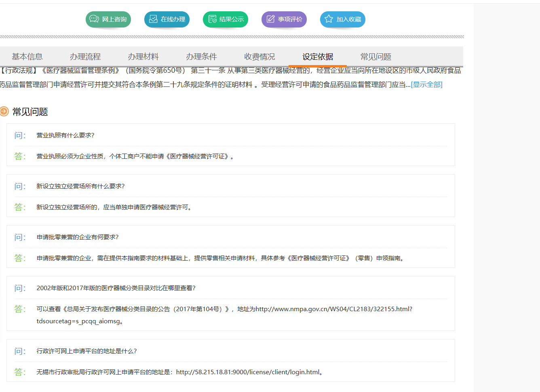This screenshot has height=392, width=540.
Task: Click the 网上咨询 chat bubble icon
Action: coord(94,19)
